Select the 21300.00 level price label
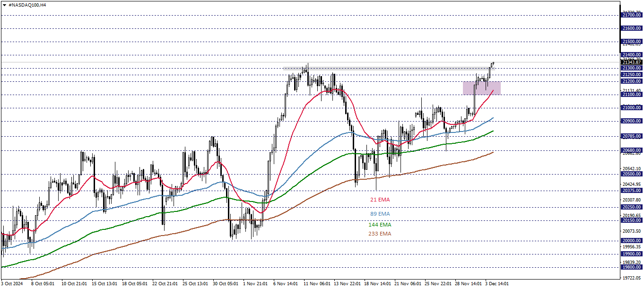Screen dimensions: 644x289 (632, 68)
